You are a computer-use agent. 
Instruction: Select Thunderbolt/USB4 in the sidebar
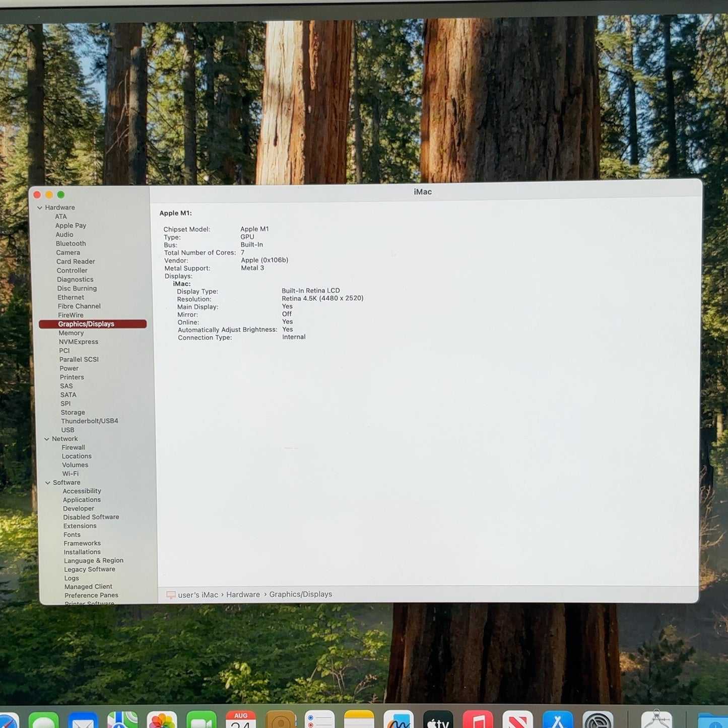(90, 421)
